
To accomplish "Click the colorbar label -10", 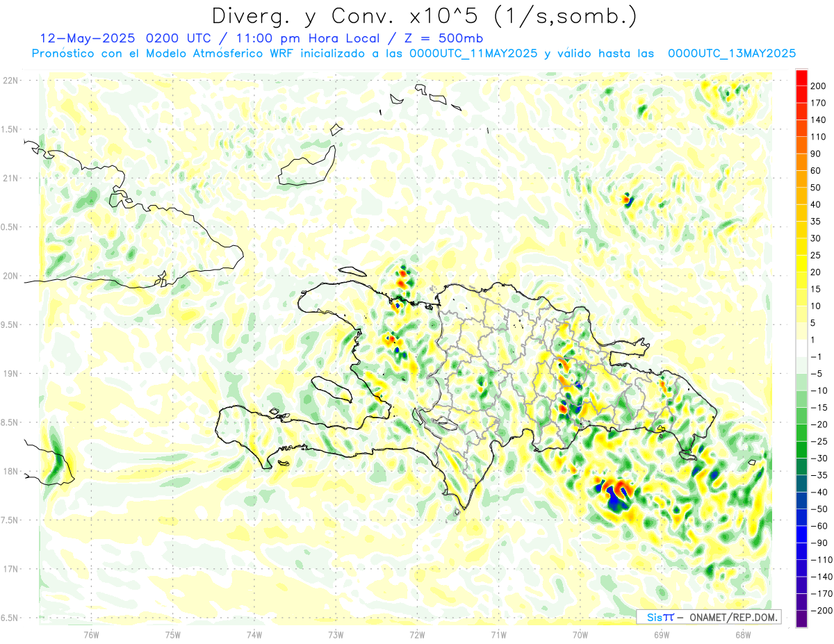I will pyautogui.click(x=821, y=390).
